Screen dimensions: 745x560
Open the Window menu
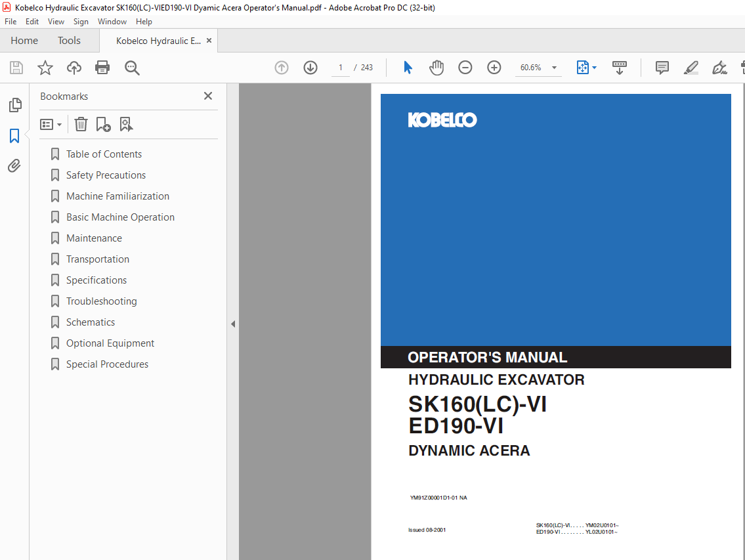tap(112, 22)
